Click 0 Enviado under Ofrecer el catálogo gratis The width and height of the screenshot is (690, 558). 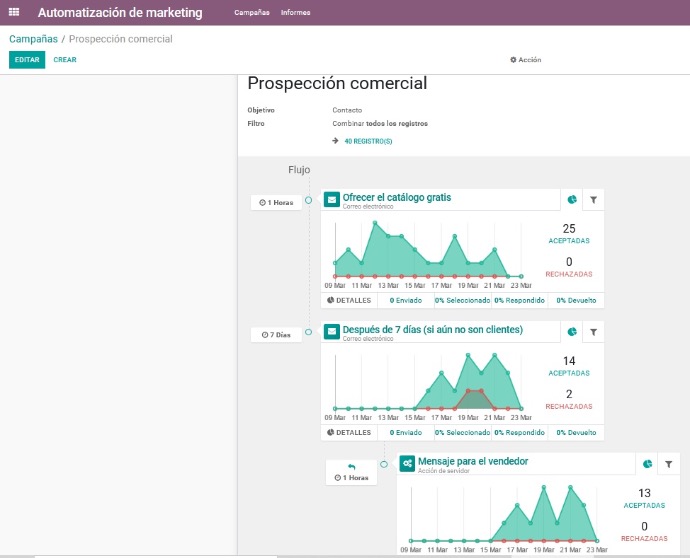406,301
